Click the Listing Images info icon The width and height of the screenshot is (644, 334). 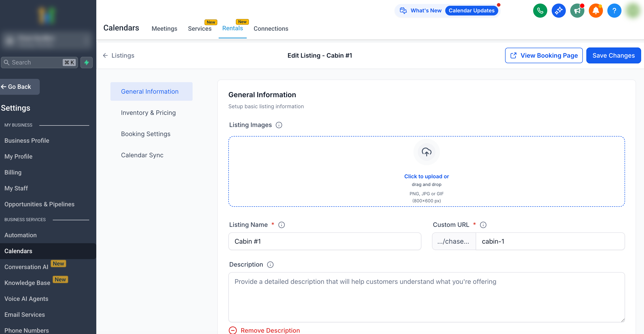tap(279, 125)
